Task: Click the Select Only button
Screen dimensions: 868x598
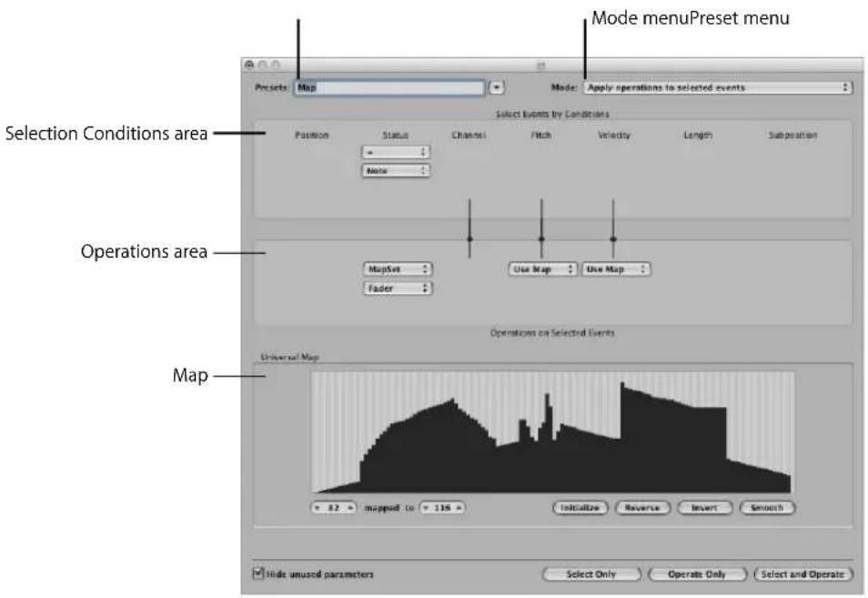Action: click(591, 574)
